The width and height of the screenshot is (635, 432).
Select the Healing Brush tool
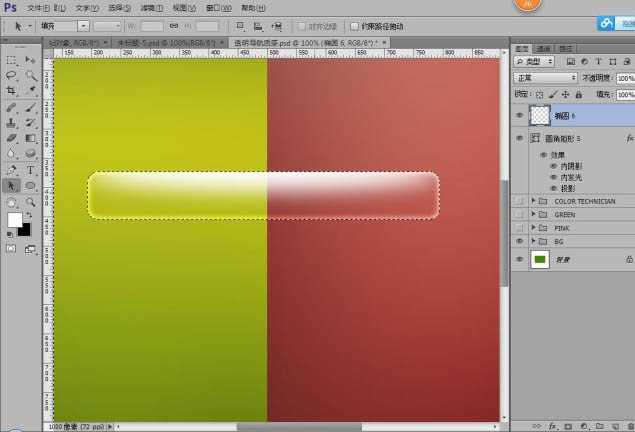[x=11, y=107]
